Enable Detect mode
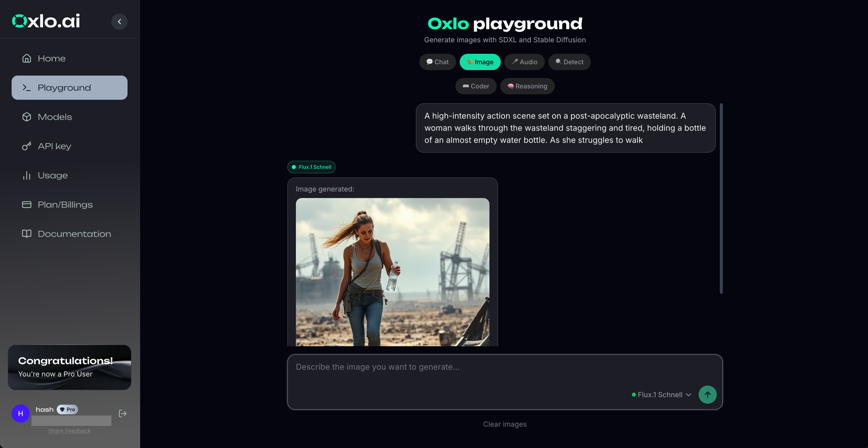 pyautogui.click(x=569, y=62)
